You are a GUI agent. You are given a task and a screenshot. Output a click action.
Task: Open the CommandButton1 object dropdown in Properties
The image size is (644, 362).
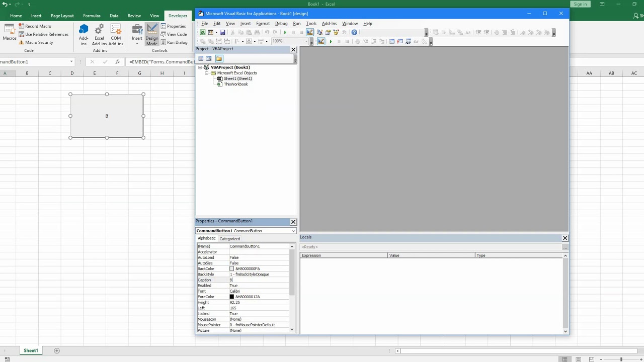(x=293, y=231)
